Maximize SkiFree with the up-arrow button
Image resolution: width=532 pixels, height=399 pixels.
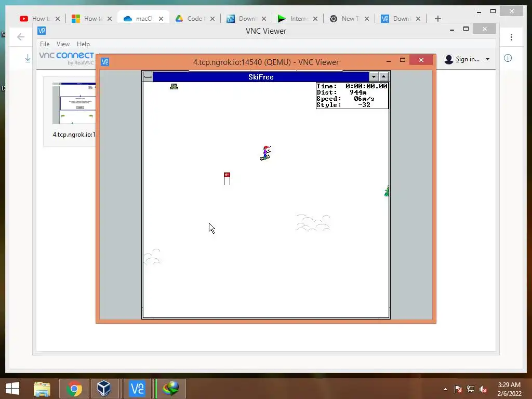pos(384,77)
